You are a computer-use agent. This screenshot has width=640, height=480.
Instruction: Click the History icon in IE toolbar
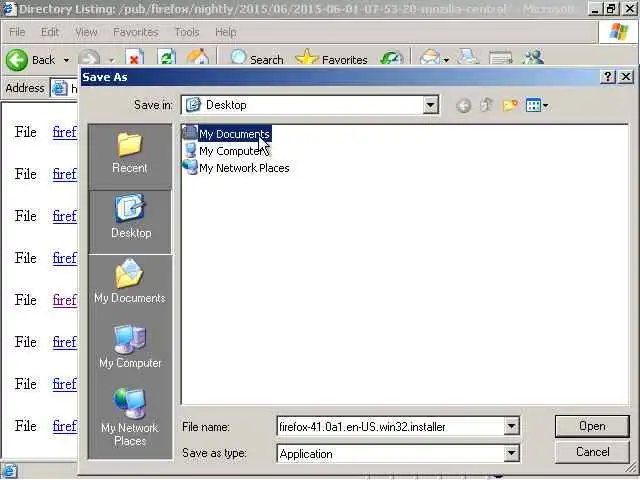click(391, 58)
